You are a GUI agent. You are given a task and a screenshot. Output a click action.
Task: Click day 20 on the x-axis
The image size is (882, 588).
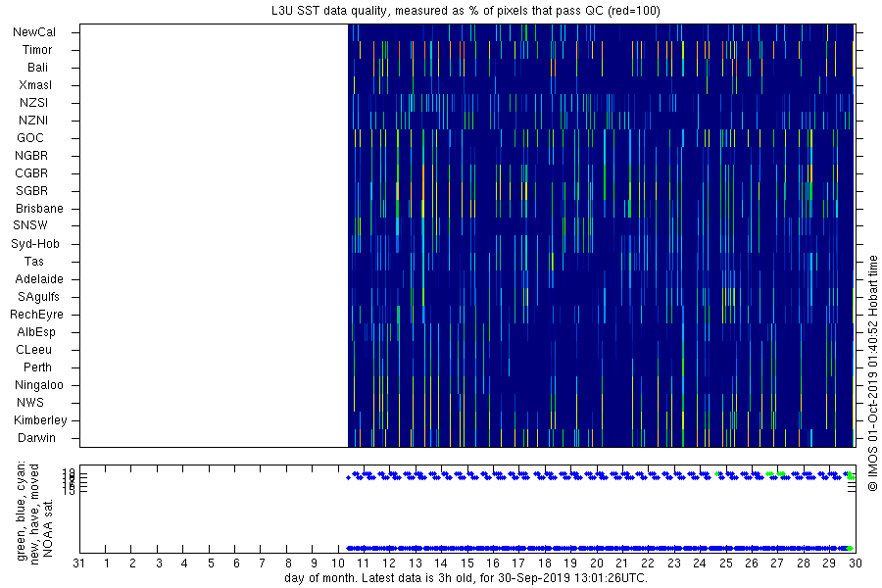596,563
